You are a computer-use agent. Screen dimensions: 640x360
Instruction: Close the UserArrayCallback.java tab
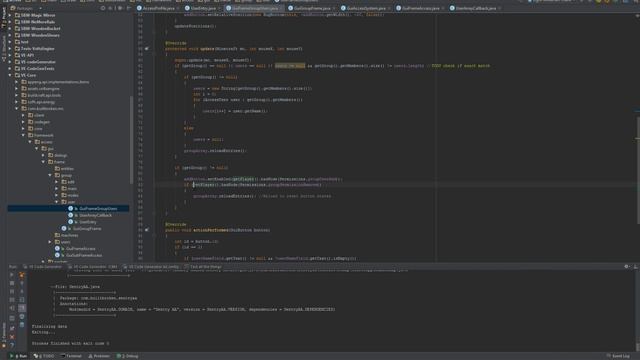click(500, 8)
